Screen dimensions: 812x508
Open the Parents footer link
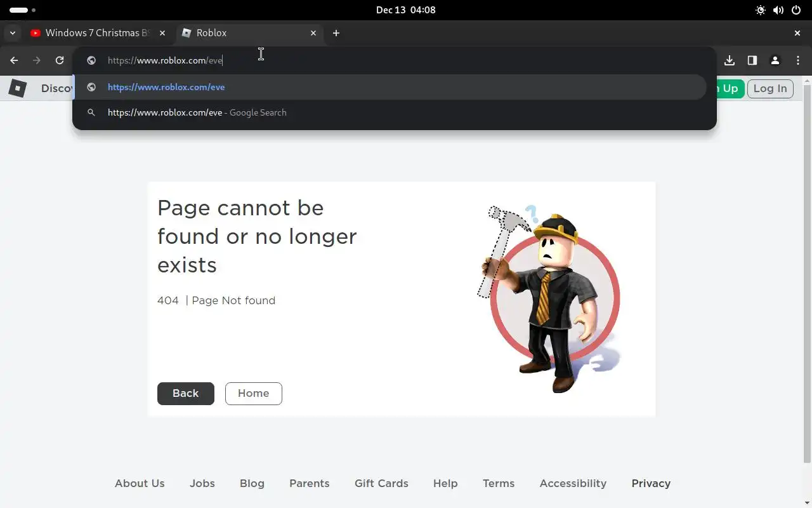click(310, 483)
